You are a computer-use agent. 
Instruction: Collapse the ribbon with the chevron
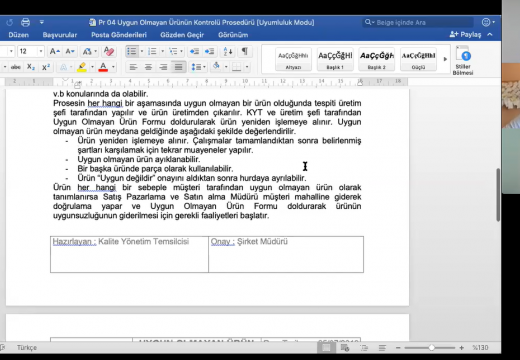click(490, 34)
